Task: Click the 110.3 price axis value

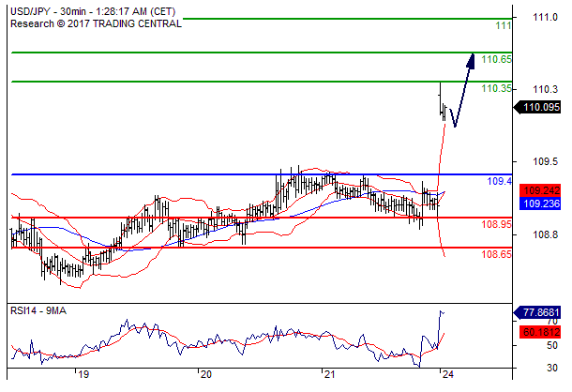Action: [545, 89]
